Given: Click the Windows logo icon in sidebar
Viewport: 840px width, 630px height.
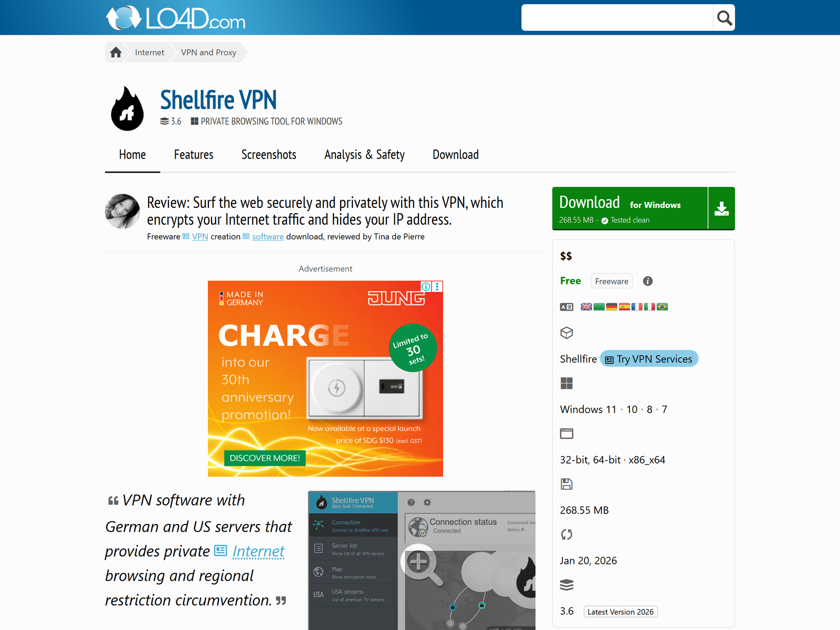Looking at the screenshot, I should click(566, 383).
